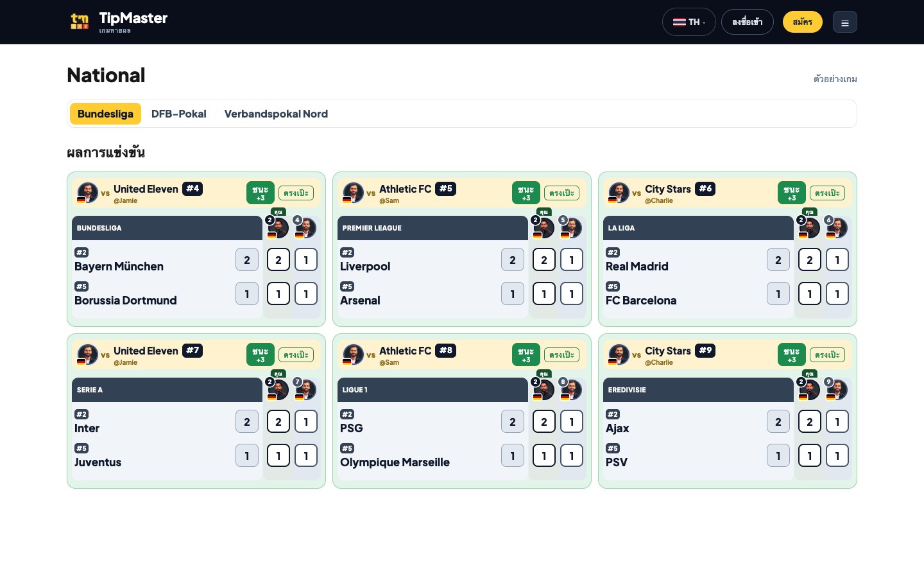Click the Borussia Dortmund team name
This screenshot has height=578, width=924.
pos(126,300)
